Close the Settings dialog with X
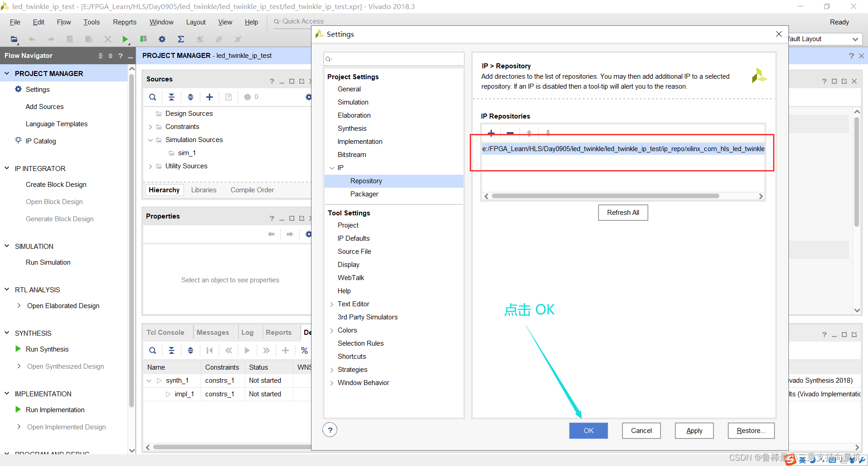The height and width of the screenshot is (466, 868). point(778,34)
